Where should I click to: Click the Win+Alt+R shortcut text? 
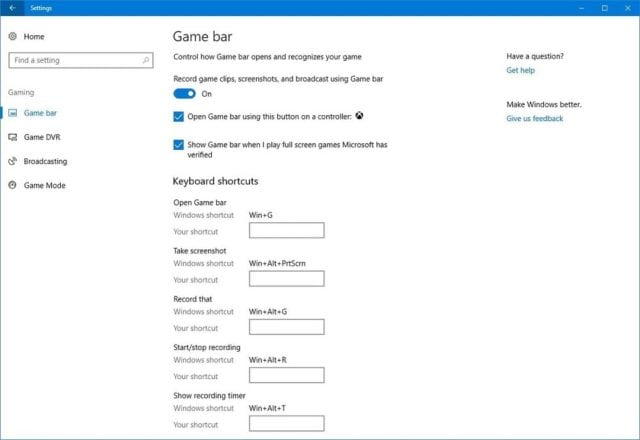[268, 360]
